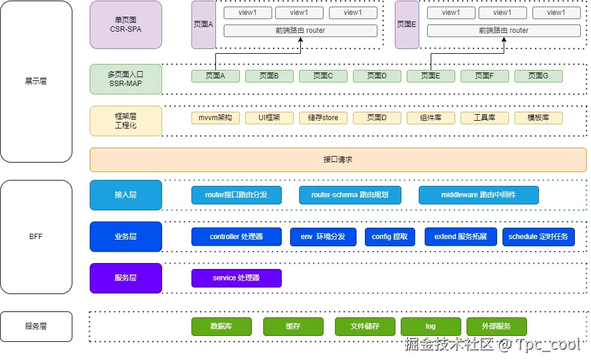Toggle the schedule 定时任务 block
Viewport: 591px width, 364px height.
tap(538, 237)
